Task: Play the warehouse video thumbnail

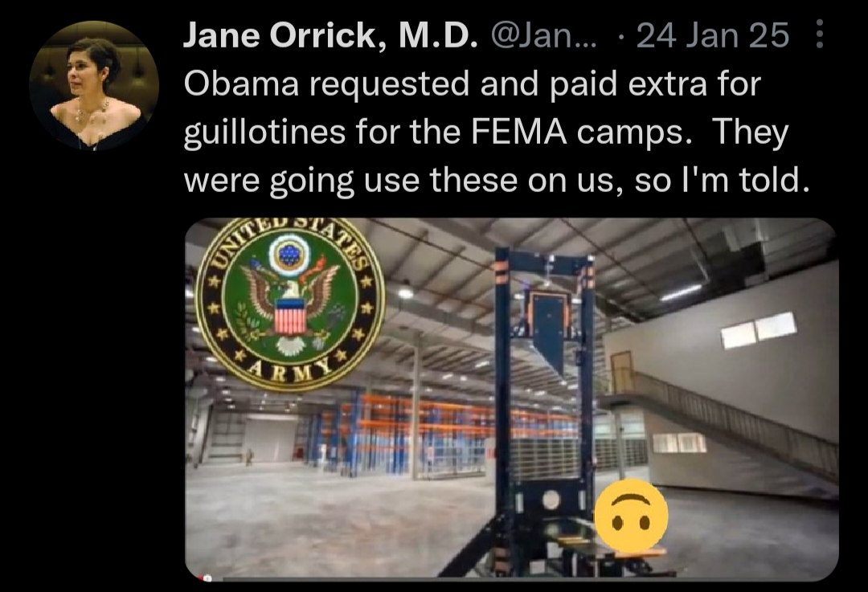Action: click(511, 399)
